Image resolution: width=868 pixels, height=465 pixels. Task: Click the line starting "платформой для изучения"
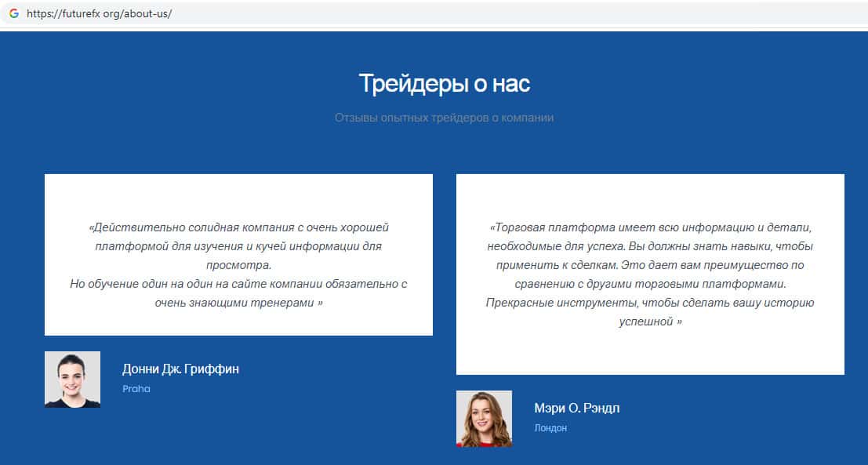tap(238, 246)
